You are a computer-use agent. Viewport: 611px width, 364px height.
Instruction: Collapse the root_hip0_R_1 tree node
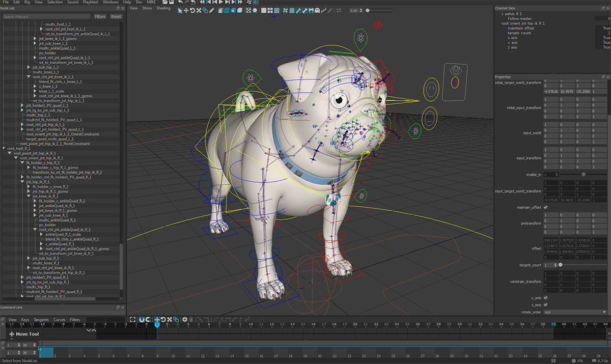click(x=5, y=148)
